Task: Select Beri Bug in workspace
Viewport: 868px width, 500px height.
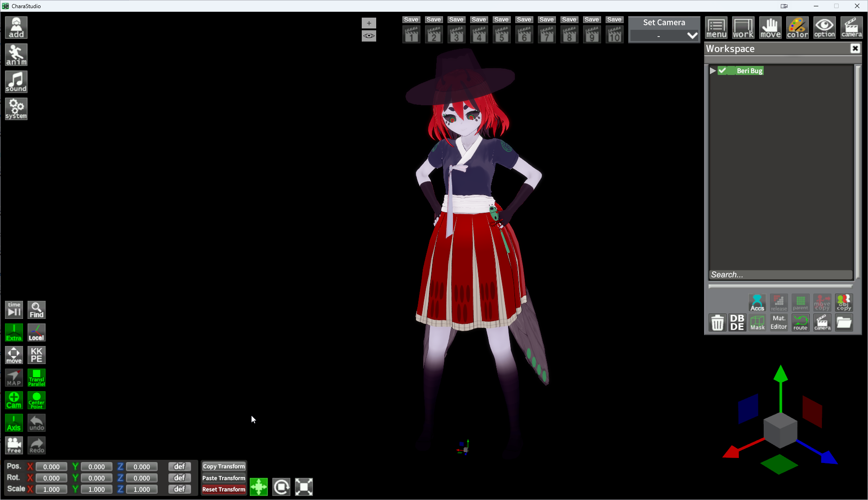Action: pyautogui.click(x=750, y=70)
